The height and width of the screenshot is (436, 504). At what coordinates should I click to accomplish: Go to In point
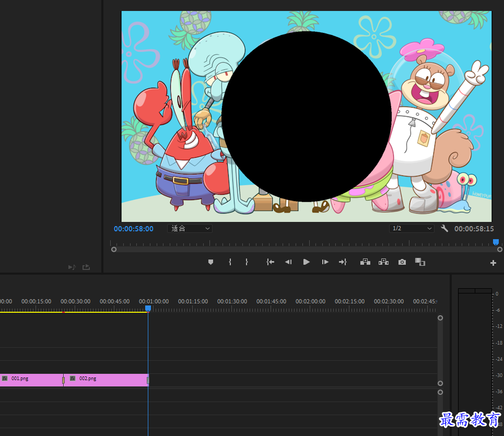pyautogui.click(x=270, y=262)
